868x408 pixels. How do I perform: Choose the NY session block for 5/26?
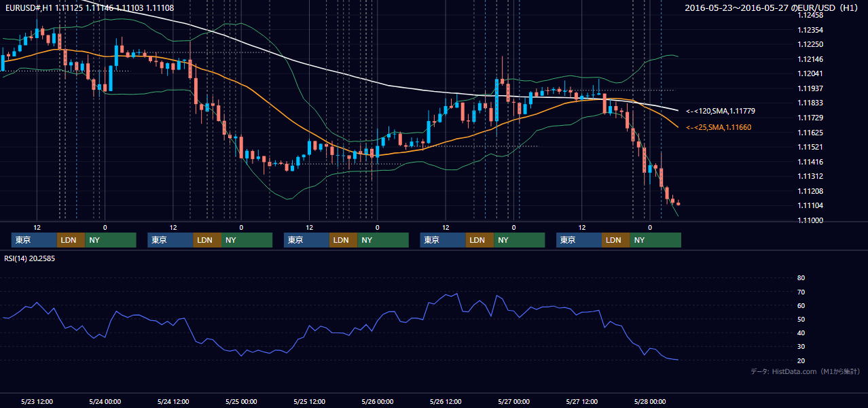click(x=520, y=240)
